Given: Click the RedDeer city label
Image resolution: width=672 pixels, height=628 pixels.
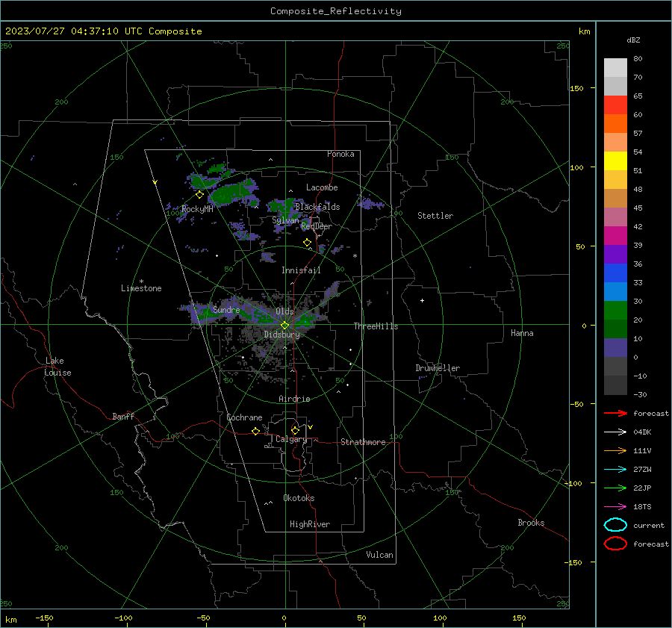Looking at the screenshot, I should pyautogui.click(x=317, y=226).
